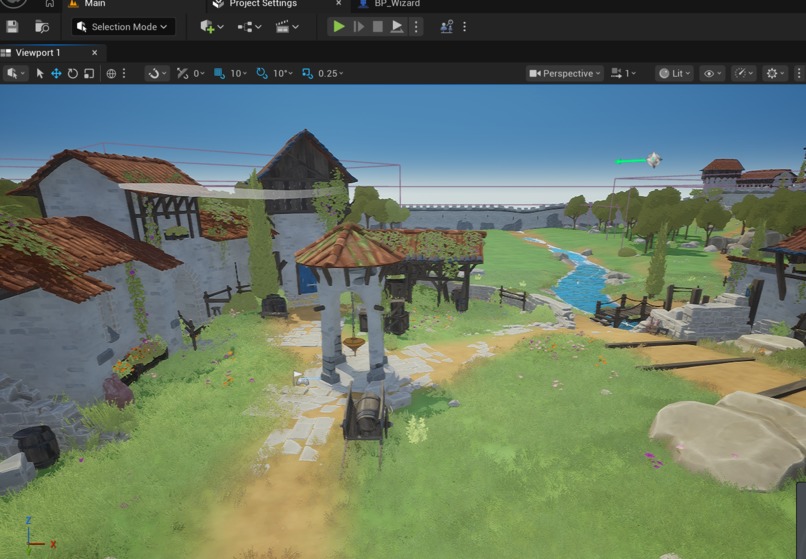Viewport: 806px width, 559px height.
Task: Open rotation snap 10° dropdown
Action: point(283,74)
